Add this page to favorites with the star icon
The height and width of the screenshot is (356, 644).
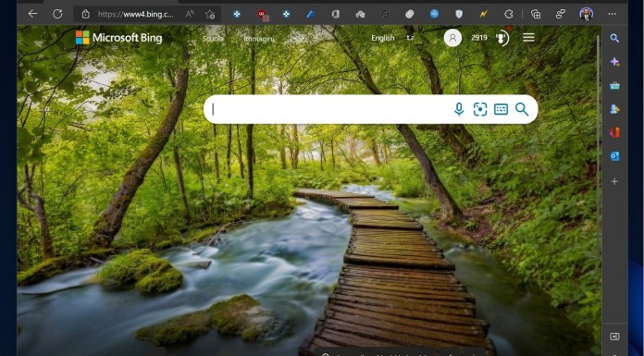210,15
